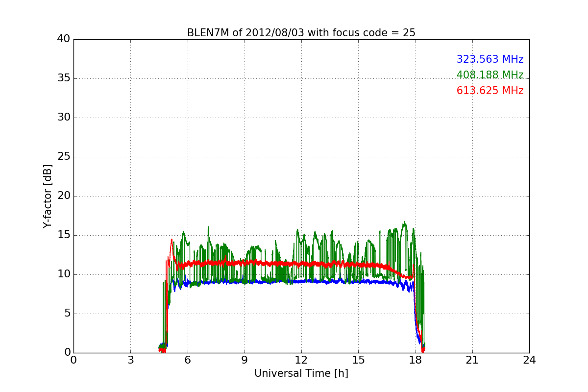Click the y-axis tick label 20
The width and height of the screenshot is (588, 392).
(x=64, y=196)
